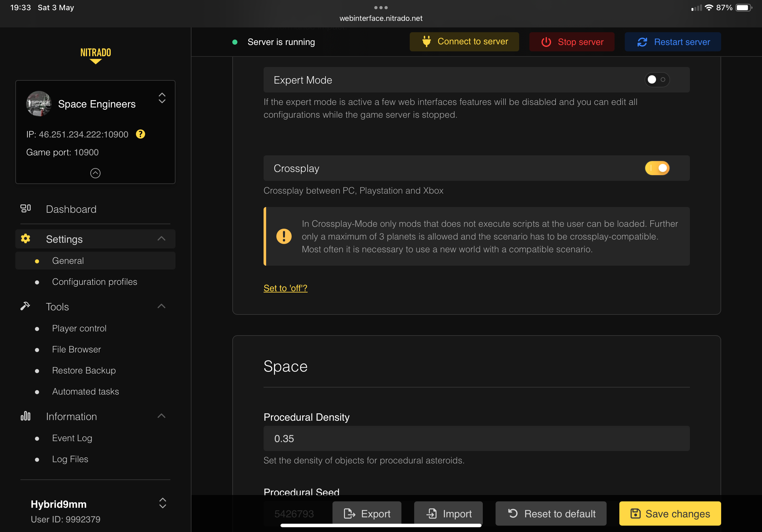The image size is (762, 532).
Task: Click the plug icon on Connect to server
Action: click(x=426, y=41)
